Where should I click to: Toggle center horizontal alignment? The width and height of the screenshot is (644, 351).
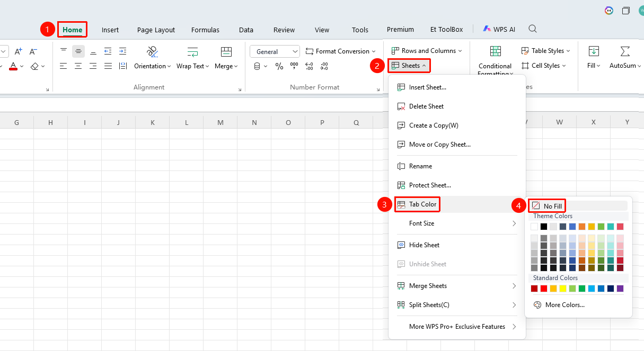[x=78, y=66]
